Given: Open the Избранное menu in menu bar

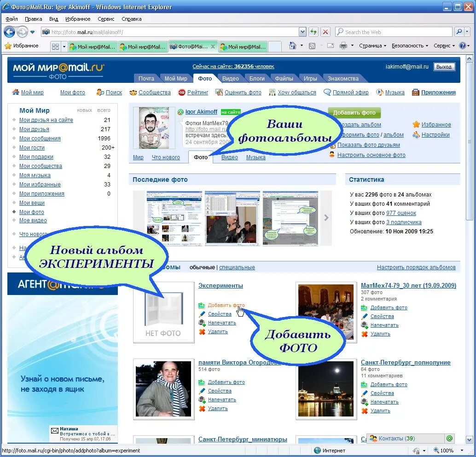Looking at the screenshot, I should click(x=78, y=19).
